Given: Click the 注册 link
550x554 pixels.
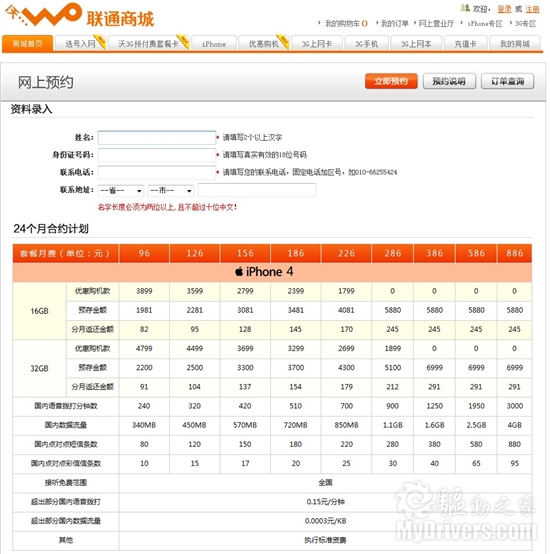Looking at the screenshot, I should pyautogui.click(x=532, y=9).
